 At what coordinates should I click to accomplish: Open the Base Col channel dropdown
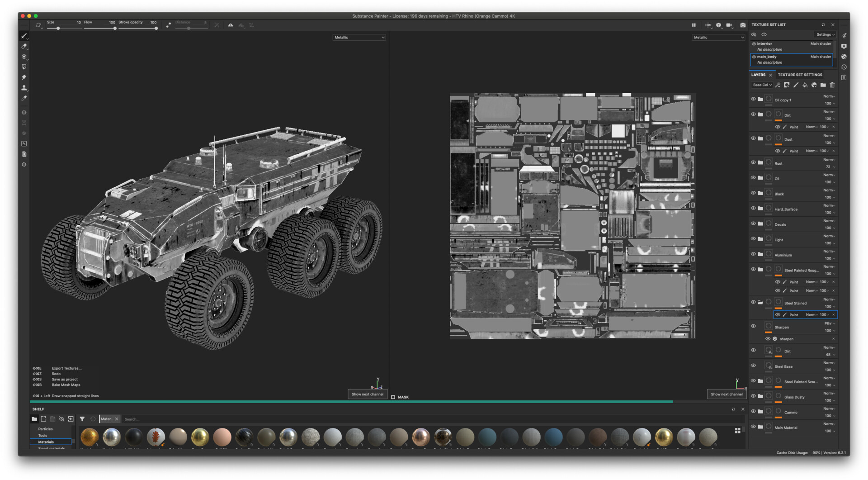(x=762, y=85)
